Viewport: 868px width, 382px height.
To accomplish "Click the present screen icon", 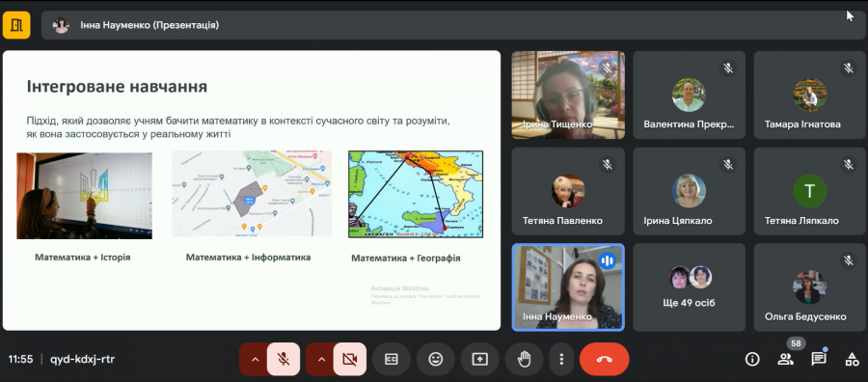I will [479, 359].
